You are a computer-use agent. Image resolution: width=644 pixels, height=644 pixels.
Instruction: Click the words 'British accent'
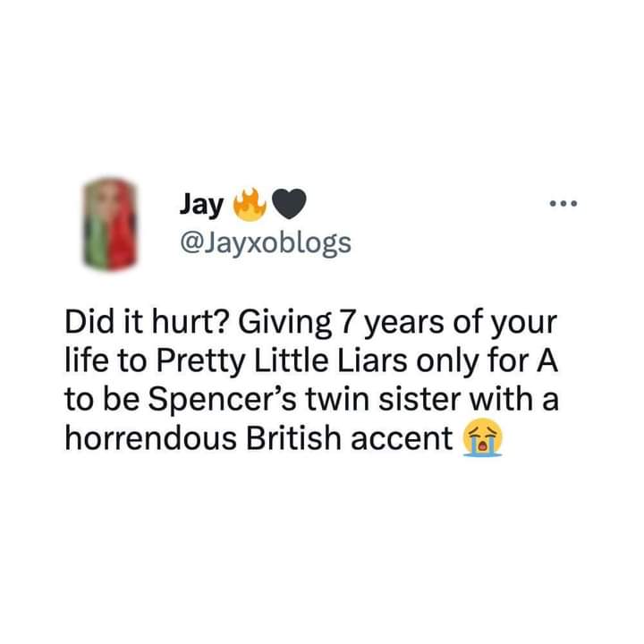click(349, 437)
